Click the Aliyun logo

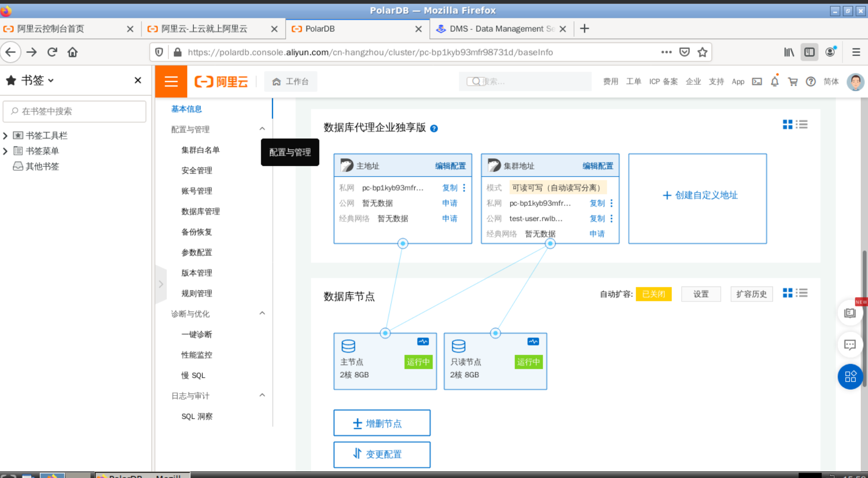pyautogui.click(x=221, y=82)
